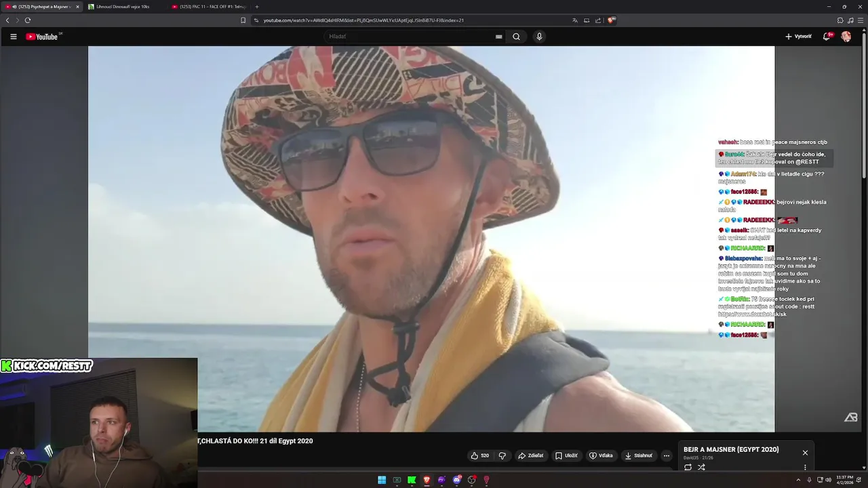Like the video showing 520 likes

[x=480, y=455]
